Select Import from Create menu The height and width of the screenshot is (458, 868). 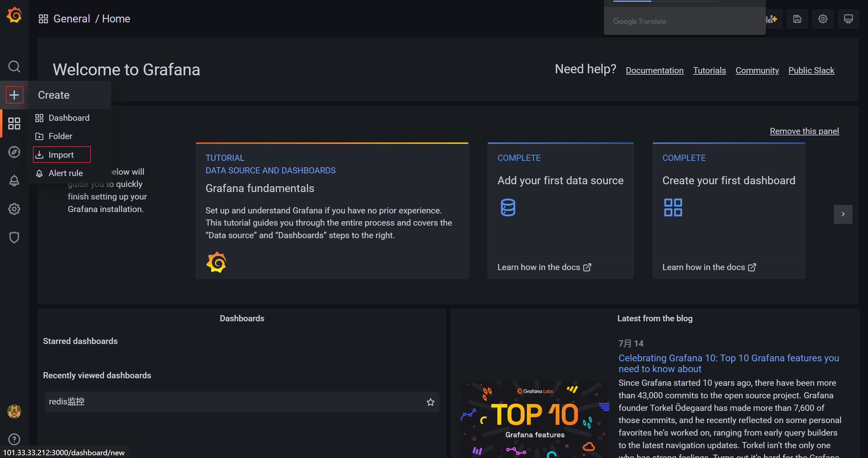click(x=61, y=155)
